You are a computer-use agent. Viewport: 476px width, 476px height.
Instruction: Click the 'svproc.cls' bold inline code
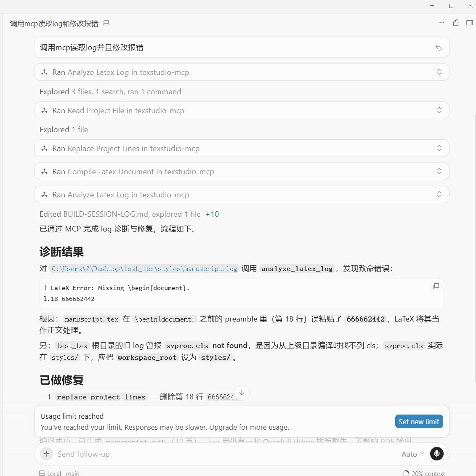[x=187, y=346]
